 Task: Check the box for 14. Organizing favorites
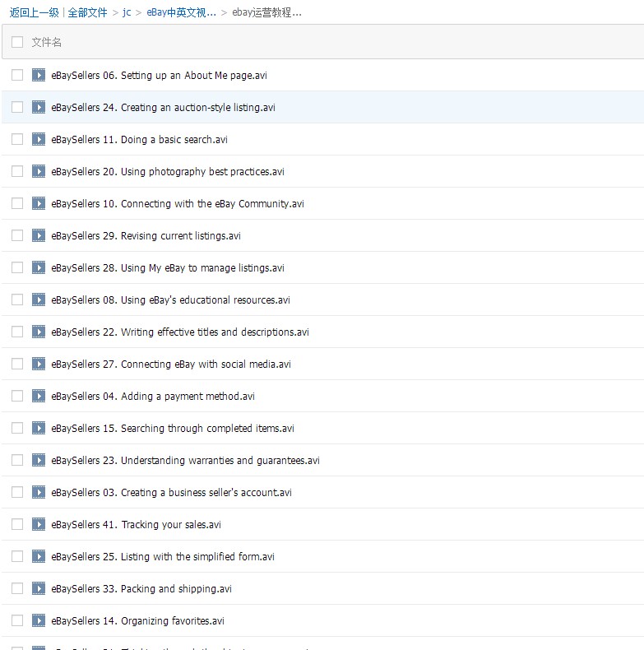(x=17, y=620)
